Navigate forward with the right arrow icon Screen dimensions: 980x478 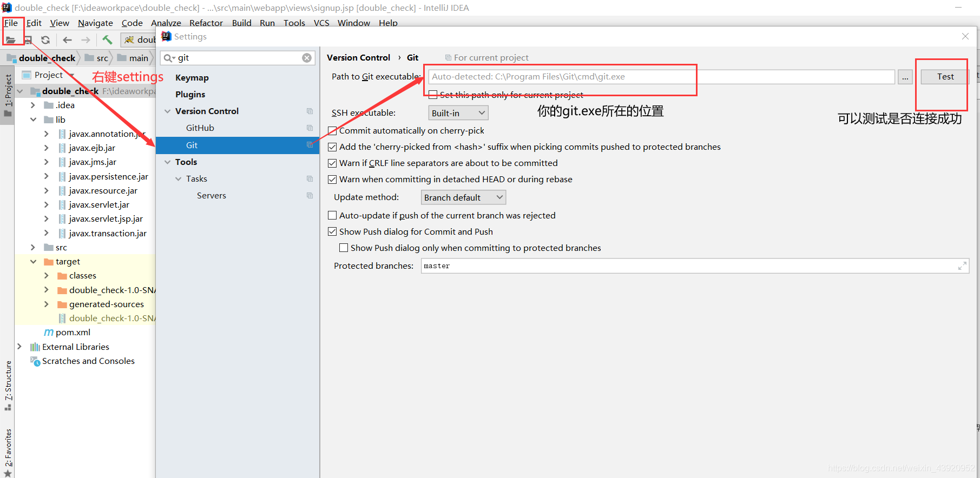pyautogui.click(x=85, y=40)
